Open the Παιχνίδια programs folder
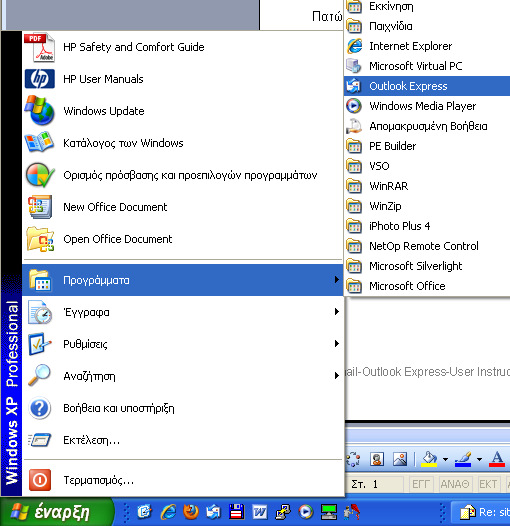 427,26
